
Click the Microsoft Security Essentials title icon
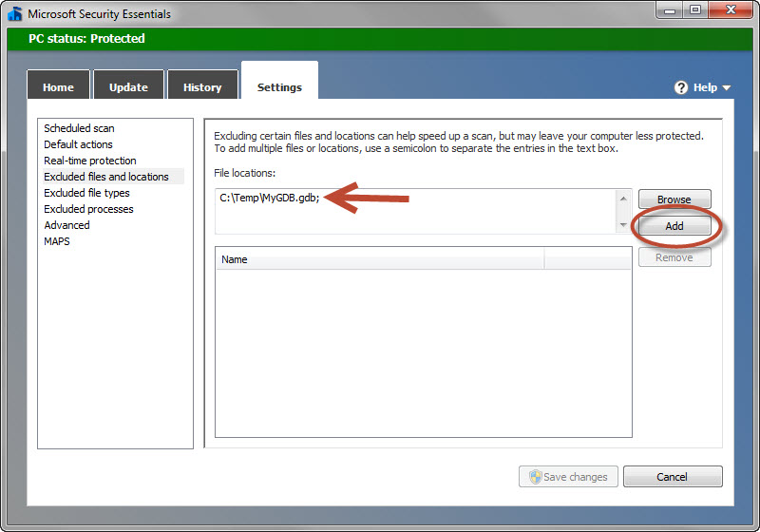pyautogui.click(x=15, y=13)
